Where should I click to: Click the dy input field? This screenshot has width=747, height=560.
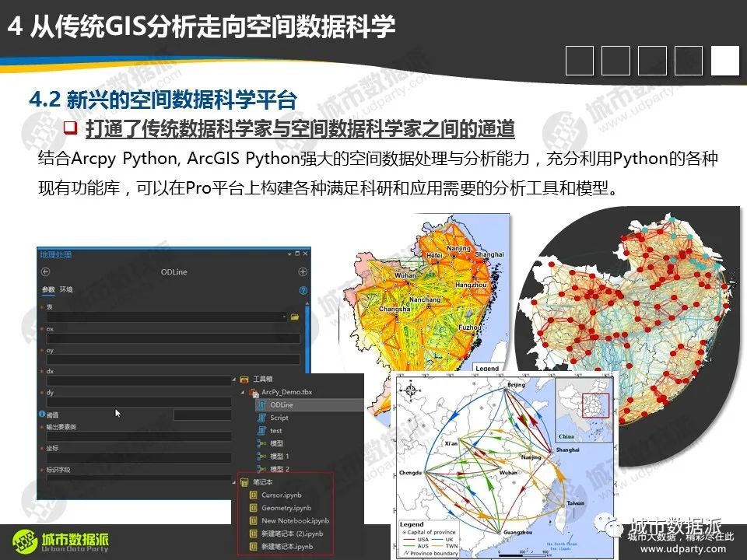(x=139, y=402)
